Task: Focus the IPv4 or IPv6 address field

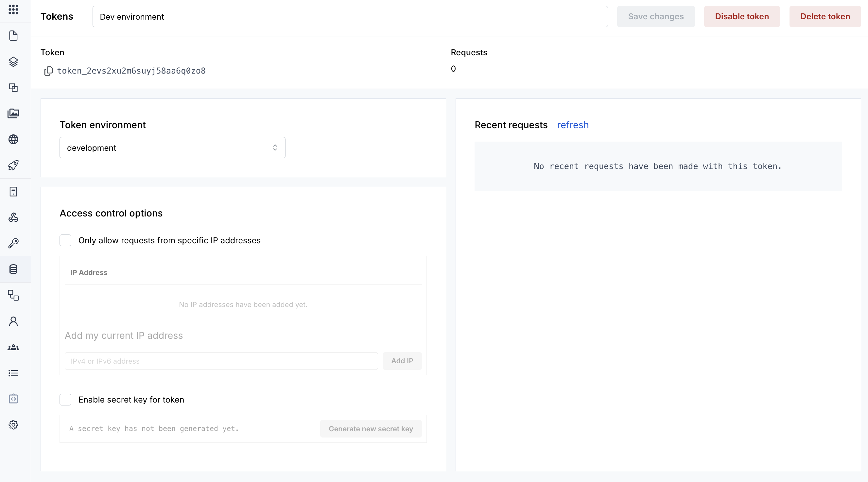Action: (221, 361)
